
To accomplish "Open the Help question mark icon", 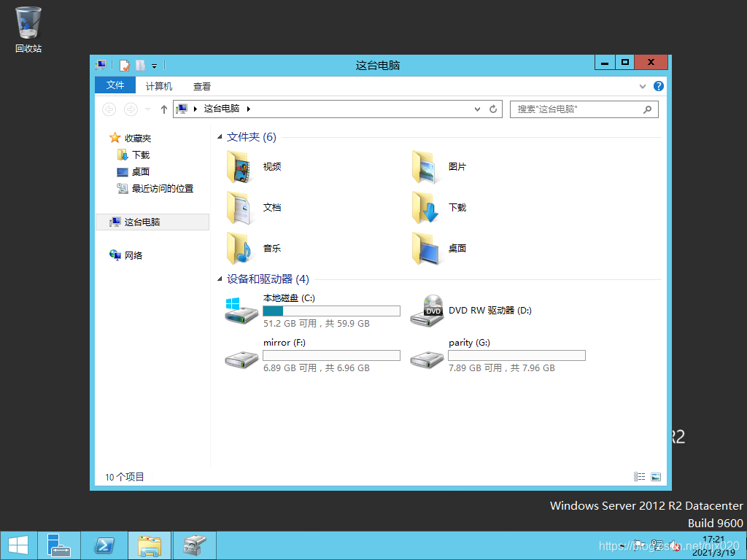I will [x=659, y=86].
